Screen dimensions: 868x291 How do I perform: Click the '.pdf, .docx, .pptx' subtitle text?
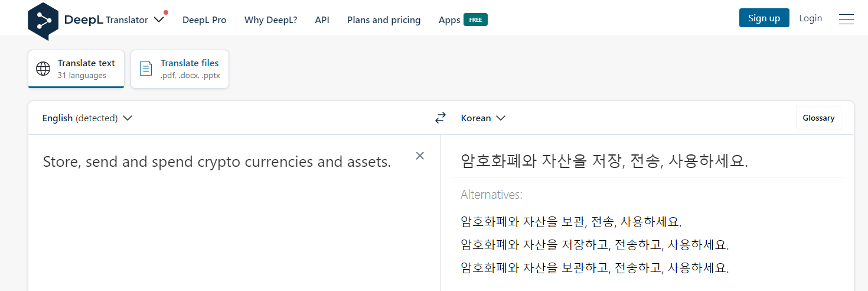[x=190, y=76]
